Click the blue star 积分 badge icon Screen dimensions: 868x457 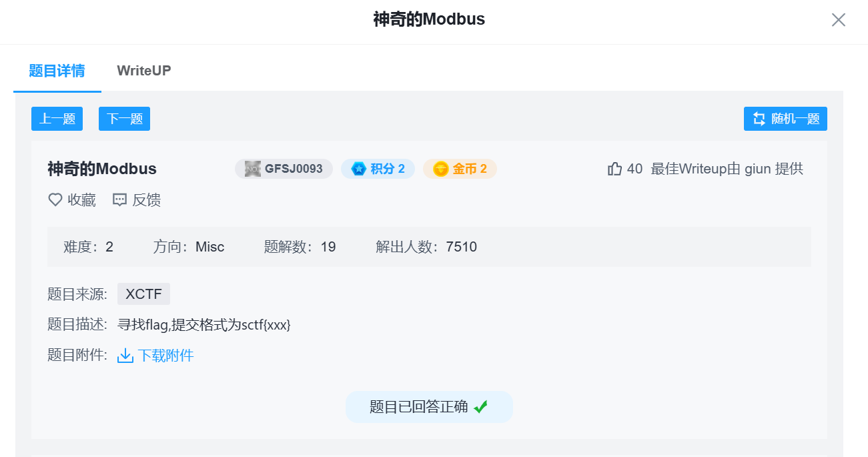tap(357, 168)
